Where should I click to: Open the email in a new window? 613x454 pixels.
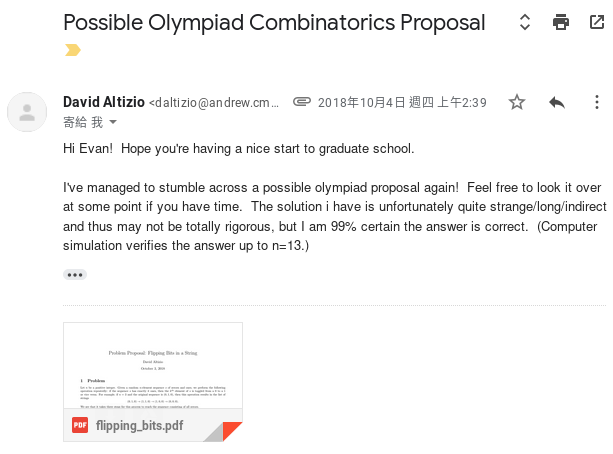click(x=594, y=22)
